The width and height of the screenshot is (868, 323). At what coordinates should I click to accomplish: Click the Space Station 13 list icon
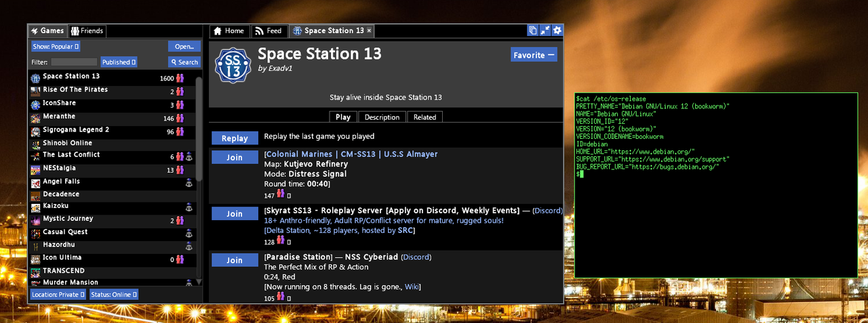point(35,77)
